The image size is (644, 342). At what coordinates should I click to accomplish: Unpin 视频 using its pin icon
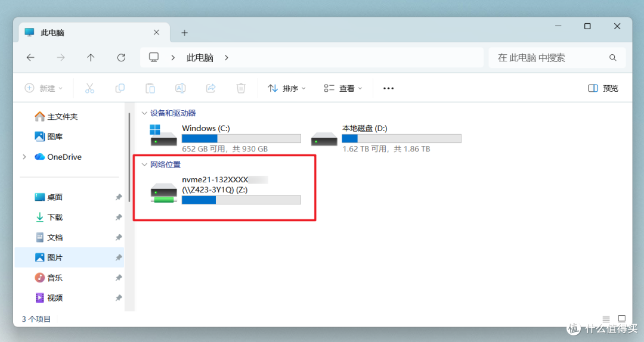pos(119,298)
